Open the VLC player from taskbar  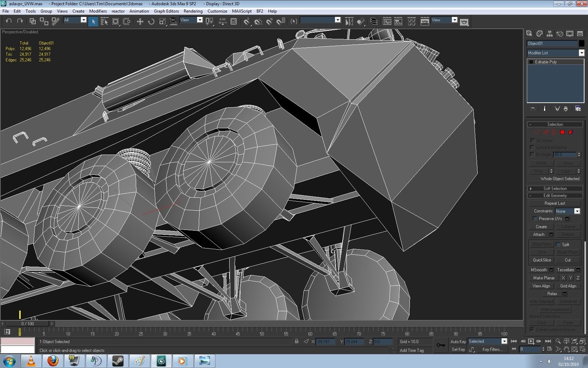point(31,361)
